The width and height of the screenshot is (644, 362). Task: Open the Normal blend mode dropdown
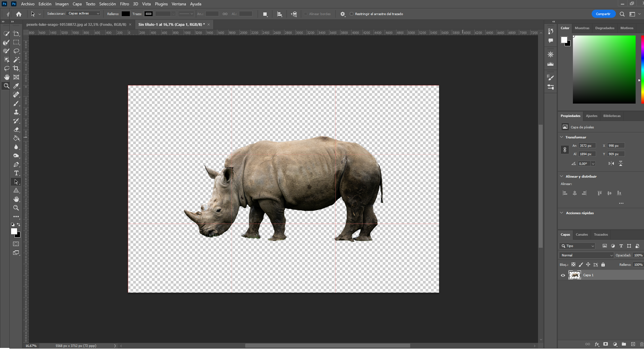tap(586, 255)
